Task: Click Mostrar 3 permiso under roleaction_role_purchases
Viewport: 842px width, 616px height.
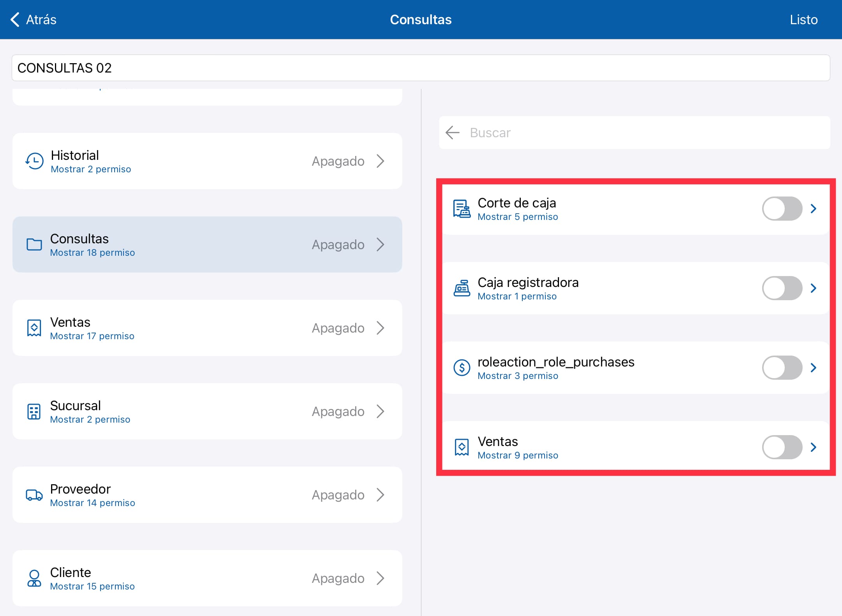Action: click(x=518, y=376)
